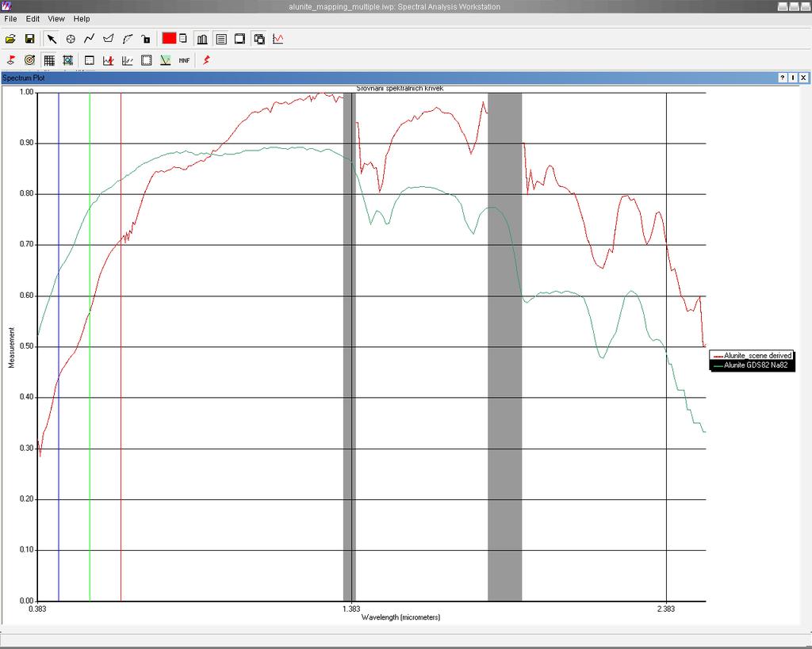The width and height of the screenshot is (812, 649).
Task: Click the red lightning bolt icon
Action: pos(206,60)
